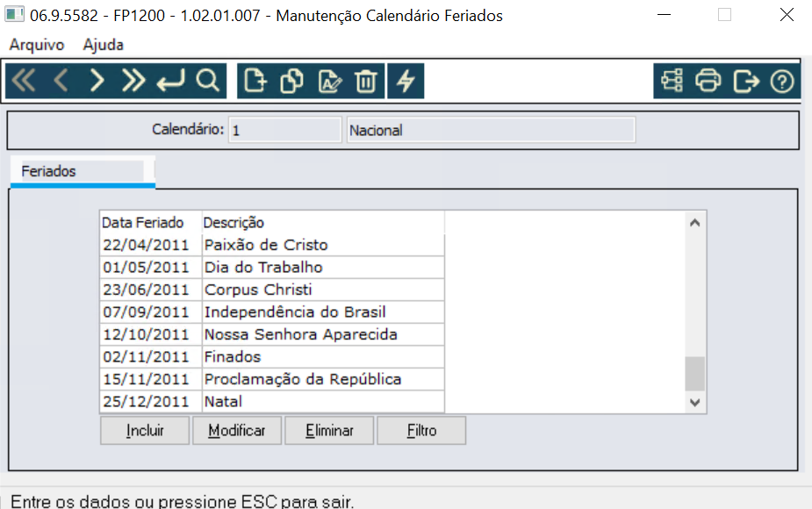This screenshot has width=812, height=509.
Task: Click the Incluir button
Action: [145, 430]
